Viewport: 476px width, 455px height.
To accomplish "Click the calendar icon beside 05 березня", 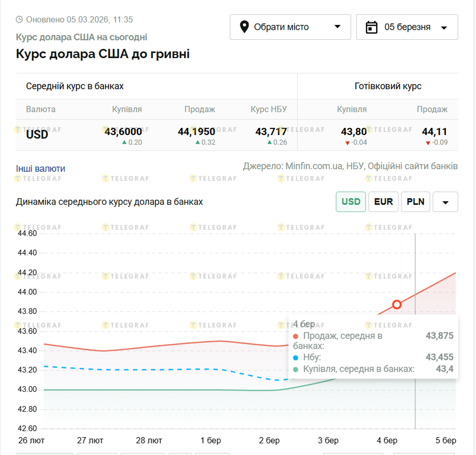I will (x=372, y=27).
